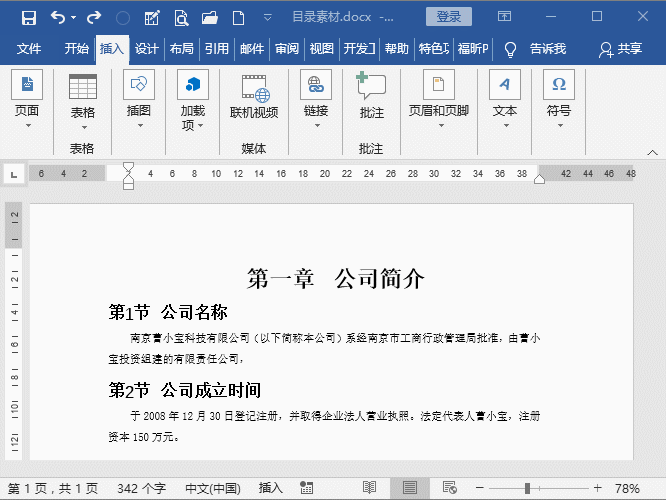Viewport: 666px width, 500px height.
Task: Zoom in with the plus button
Action: coord(597,488)
